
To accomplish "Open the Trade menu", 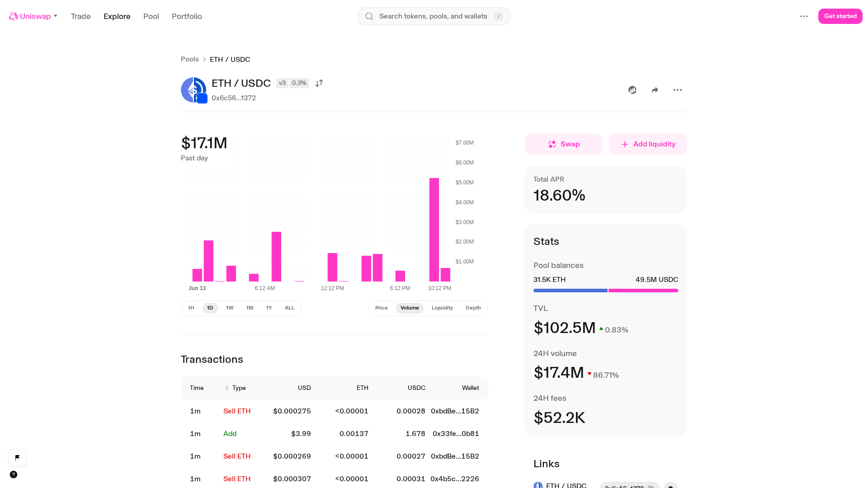I will pos(81,16).
